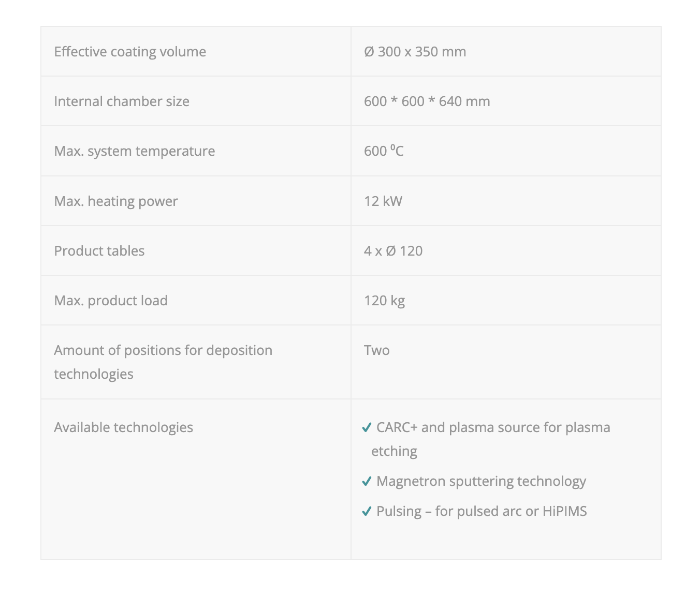Select the "Effective coating volume" label

[130, 52]
